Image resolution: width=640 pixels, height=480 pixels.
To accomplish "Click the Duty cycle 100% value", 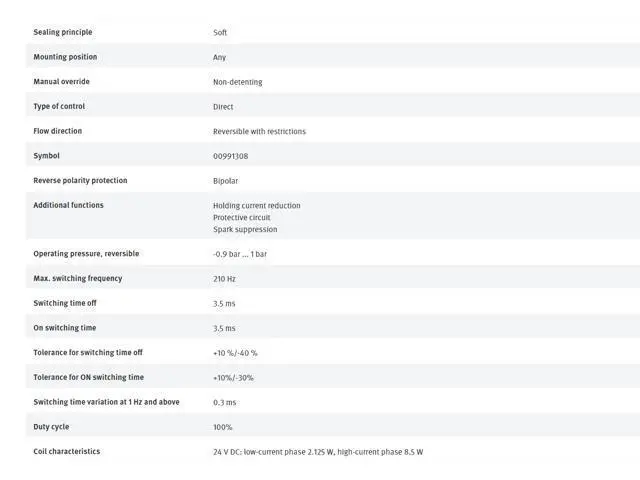I will 222,427.
